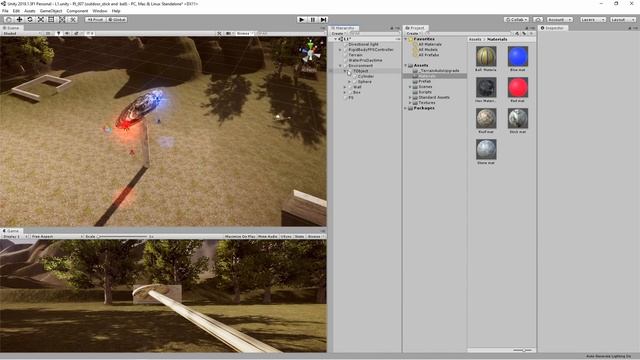The image size is (640, 360).
Task: Expand Wall in Hierarchy
Action: coord(345,87)
